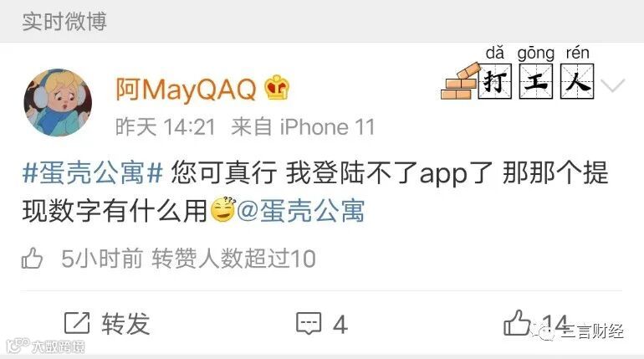Tap the 来自 iPhone 11 source text

[x=303, y=126]
